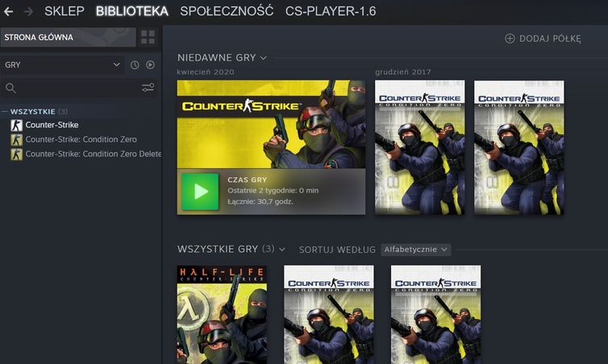This screenshot has height=364, width=608.
Task: Select Counter-Strike: Condition Zero in sidebar
Action: click(x=81, y=139)
